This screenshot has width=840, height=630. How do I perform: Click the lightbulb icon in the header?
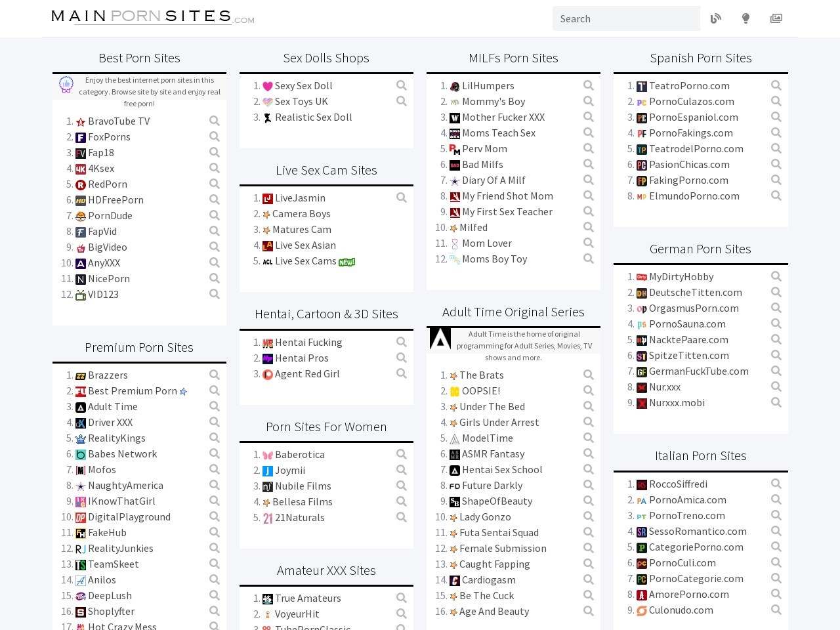pos(745,18)
